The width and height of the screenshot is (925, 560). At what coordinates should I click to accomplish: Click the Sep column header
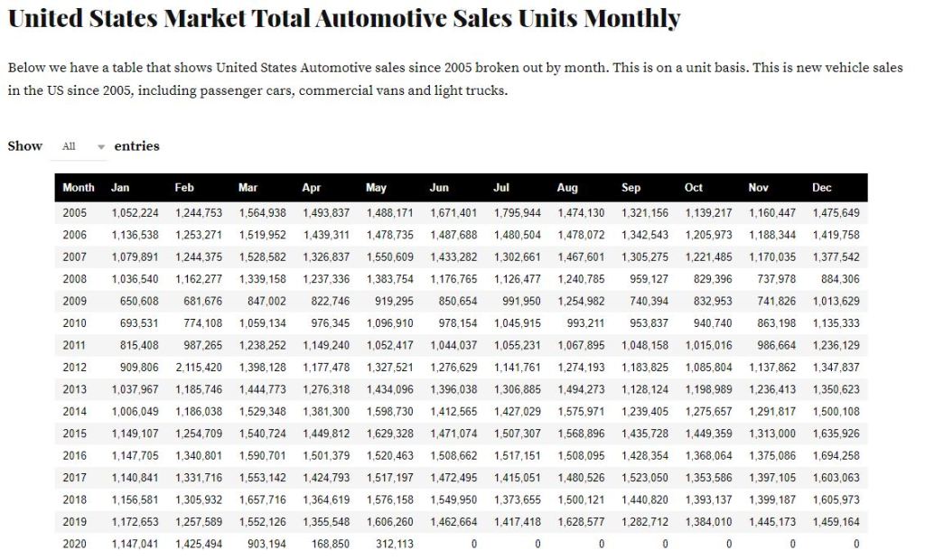(631, 188)
